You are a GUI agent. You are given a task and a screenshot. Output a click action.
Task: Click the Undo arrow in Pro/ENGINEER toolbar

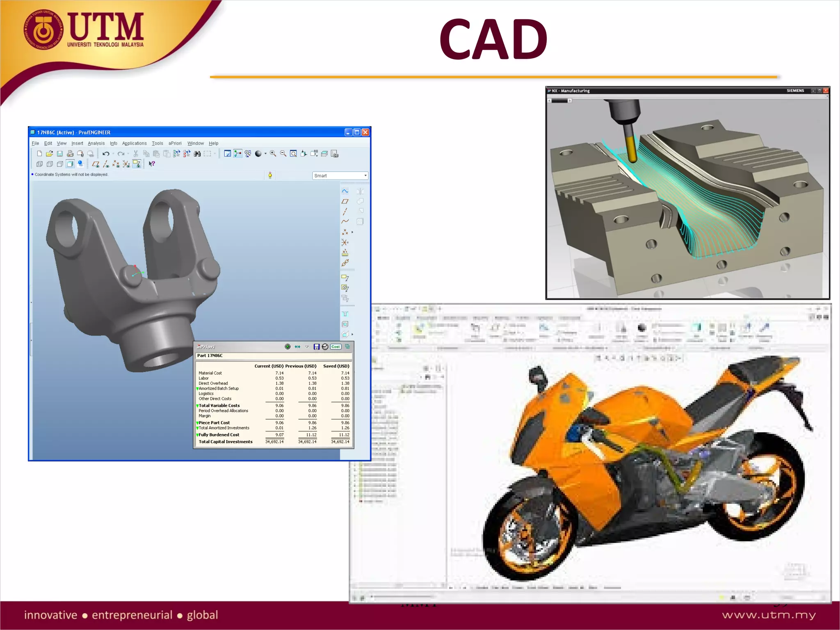[105, 154]
